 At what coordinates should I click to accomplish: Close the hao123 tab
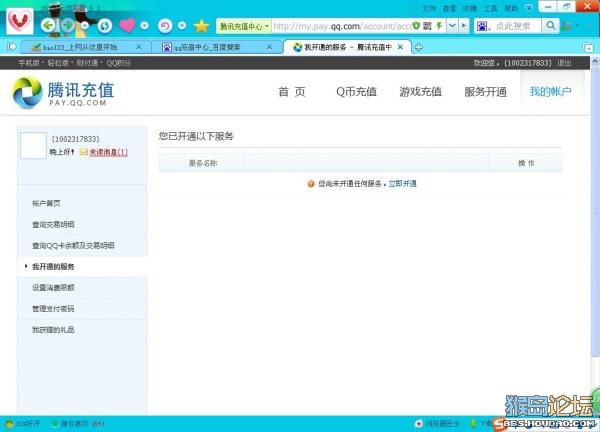(x=139, y=47)
